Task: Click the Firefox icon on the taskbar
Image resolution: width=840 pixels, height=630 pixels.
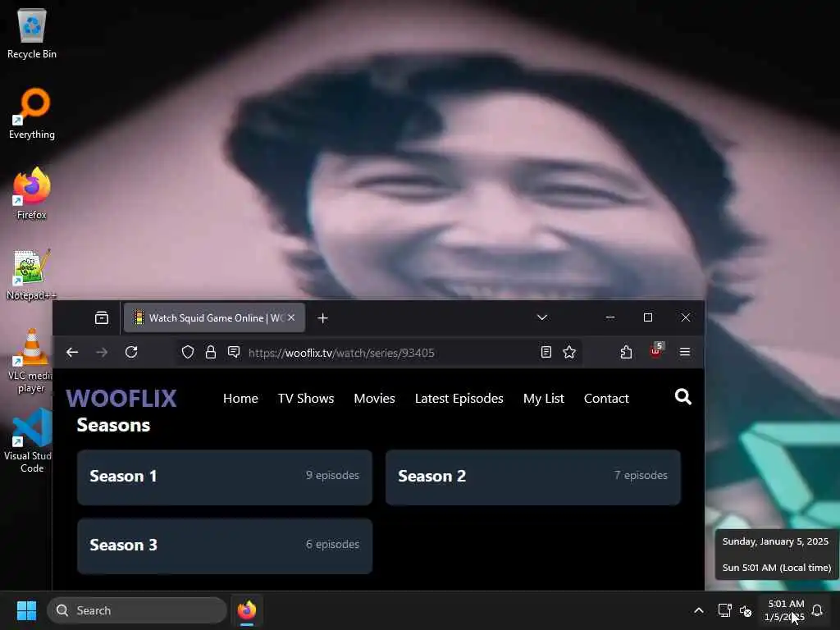Action: pyautogui.click(x=247, y=610)
